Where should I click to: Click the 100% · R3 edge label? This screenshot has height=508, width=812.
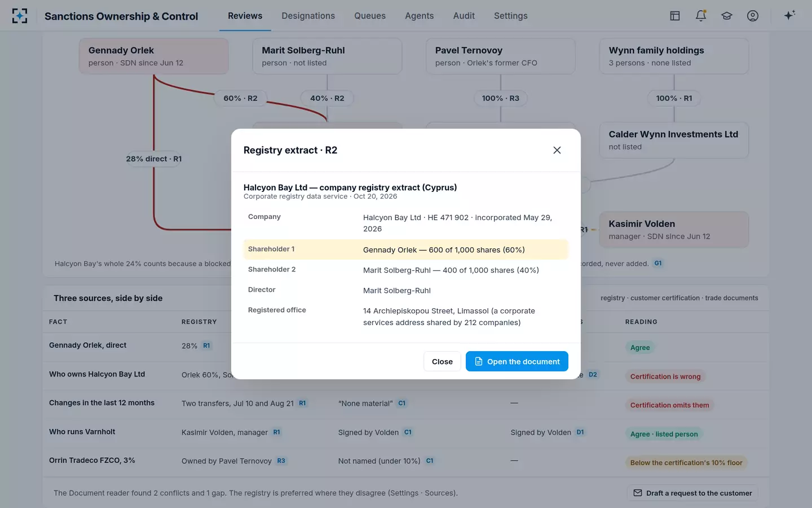501,98
